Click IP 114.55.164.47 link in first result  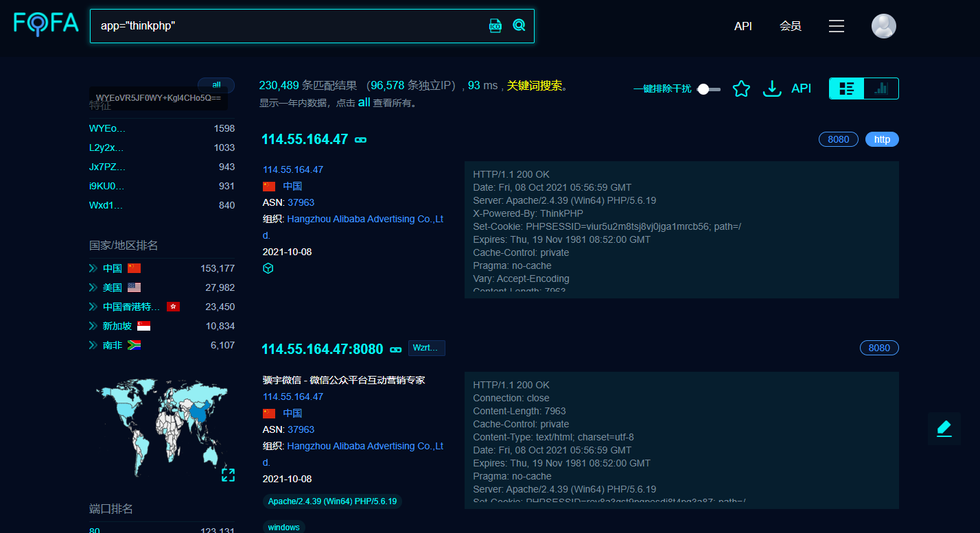[x=293, y=169]
